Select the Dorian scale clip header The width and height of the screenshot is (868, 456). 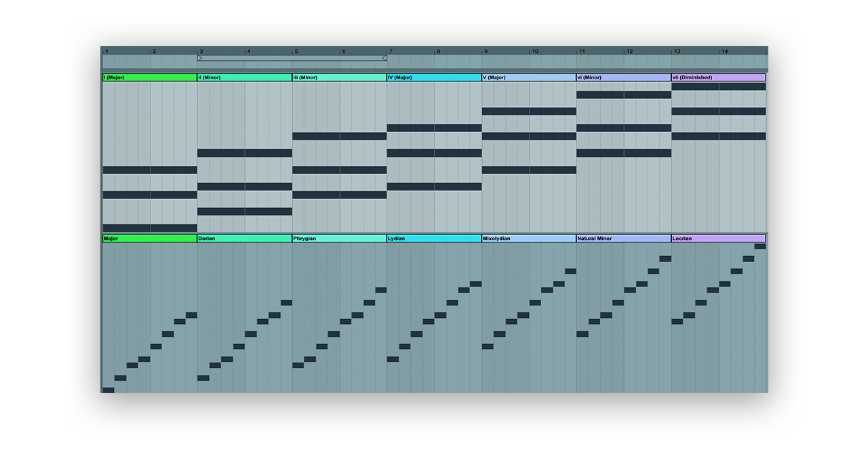pyautogui.click(x=245, y=239)
